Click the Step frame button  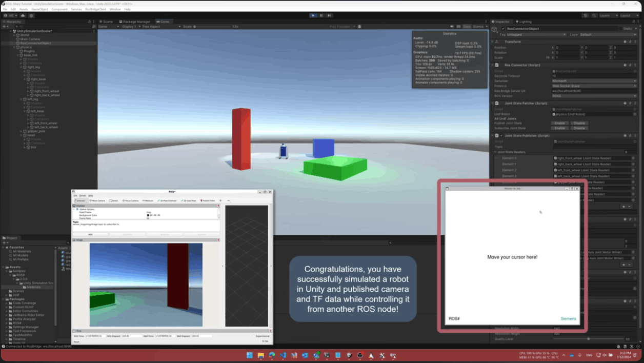coord(329,15)
